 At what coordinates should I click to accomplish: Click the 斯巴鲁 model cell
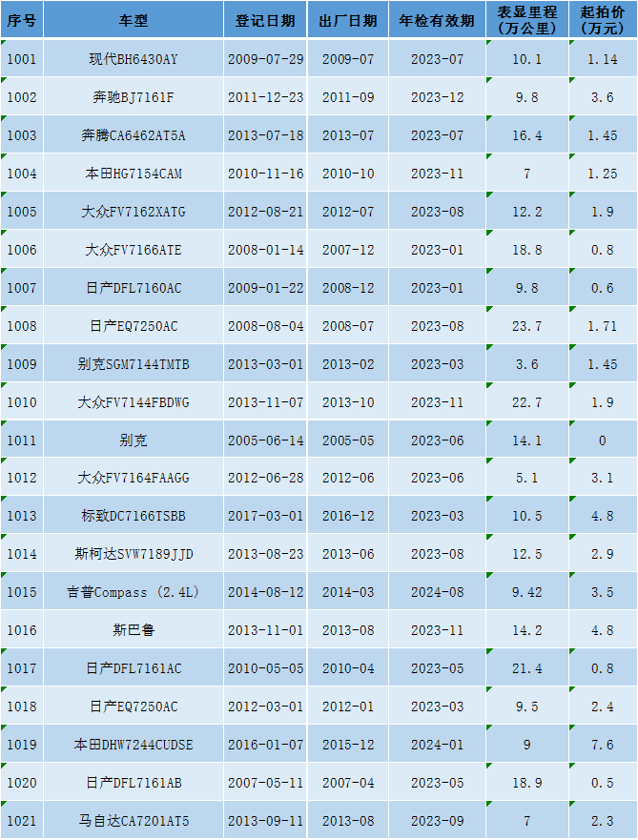click(x=134, y=629)
